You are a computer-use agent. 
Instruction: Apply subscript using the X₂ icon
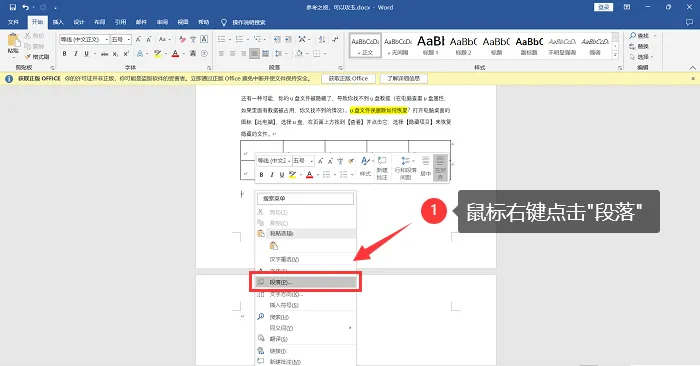coord(115,54)
